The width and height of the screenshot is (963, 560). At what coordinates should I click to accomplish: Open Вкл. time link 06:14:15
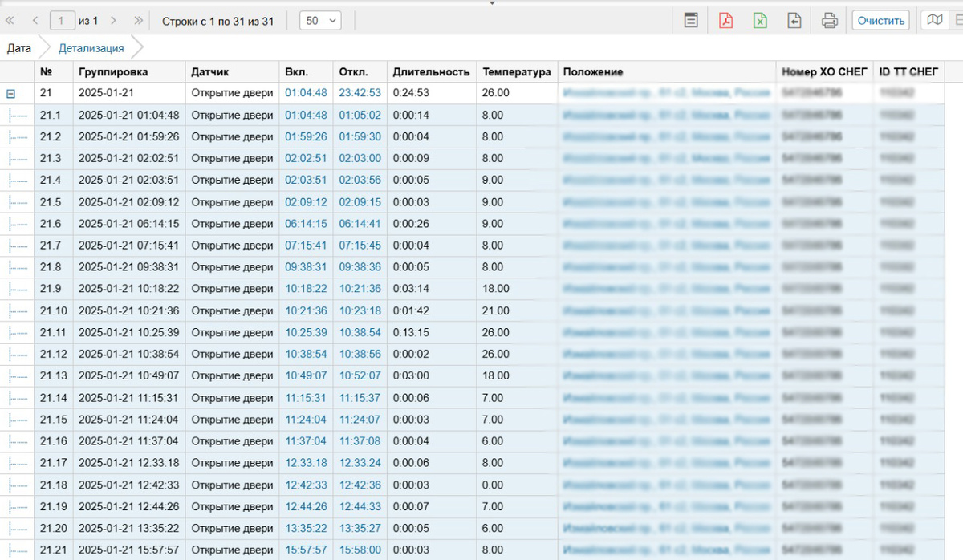pyautogui.click(x=306, y=224)
